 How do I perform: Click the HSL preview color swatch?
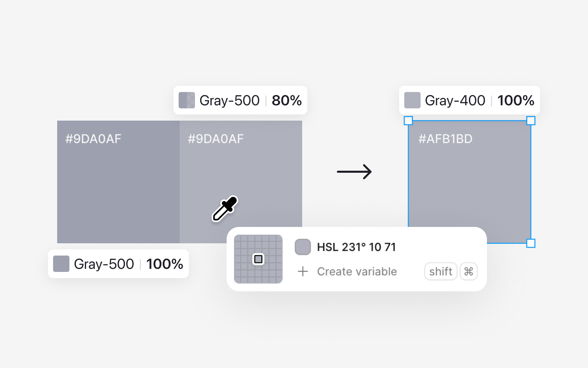coord(303,247)
